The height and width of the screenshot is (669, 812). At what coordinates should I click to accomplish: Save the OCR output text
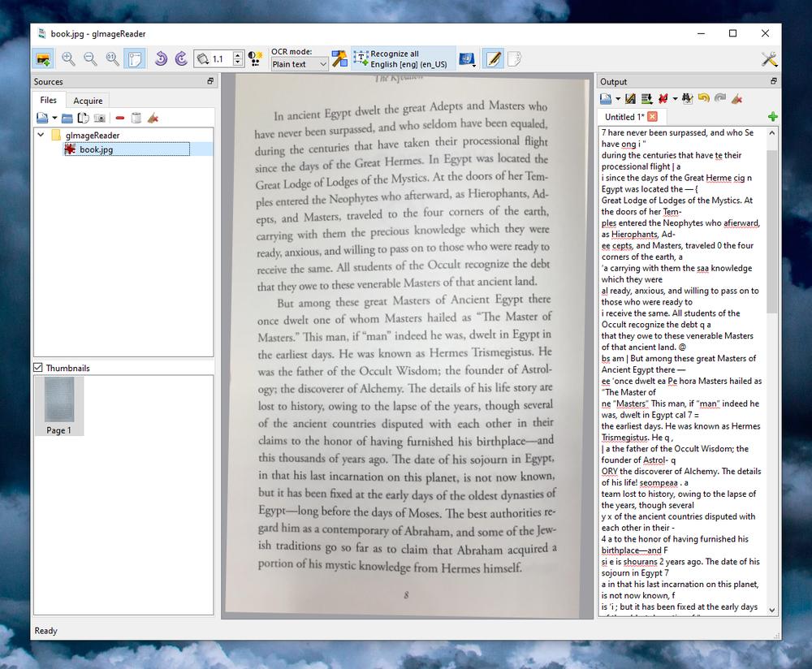[x=606, y=98]
